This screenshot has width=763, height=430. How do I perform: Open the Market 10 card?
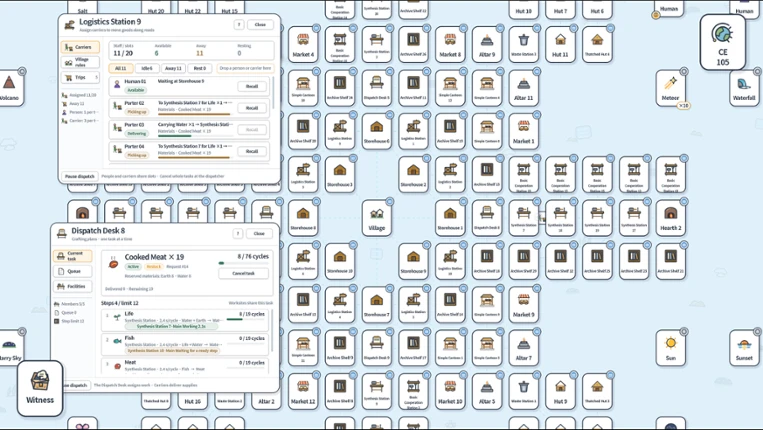tap(450, 391)
